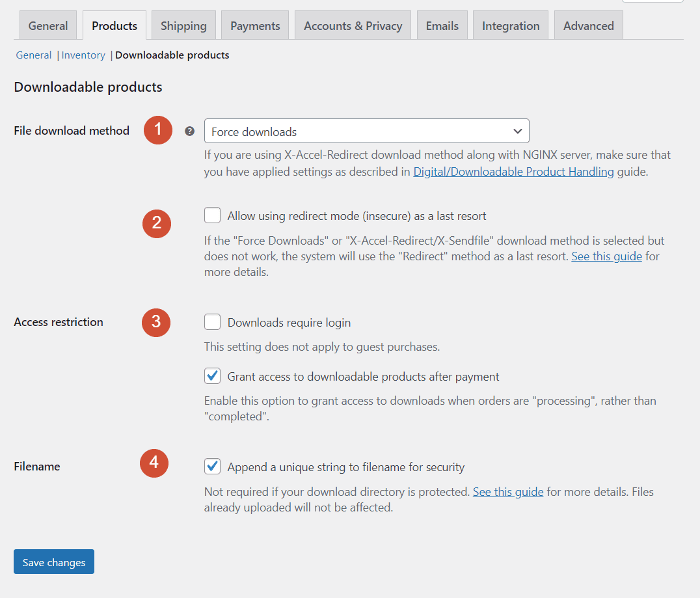This screenshot has height=598, width=700.
Task: Enable redirect mode as a last resort
Action: (211, 215)
